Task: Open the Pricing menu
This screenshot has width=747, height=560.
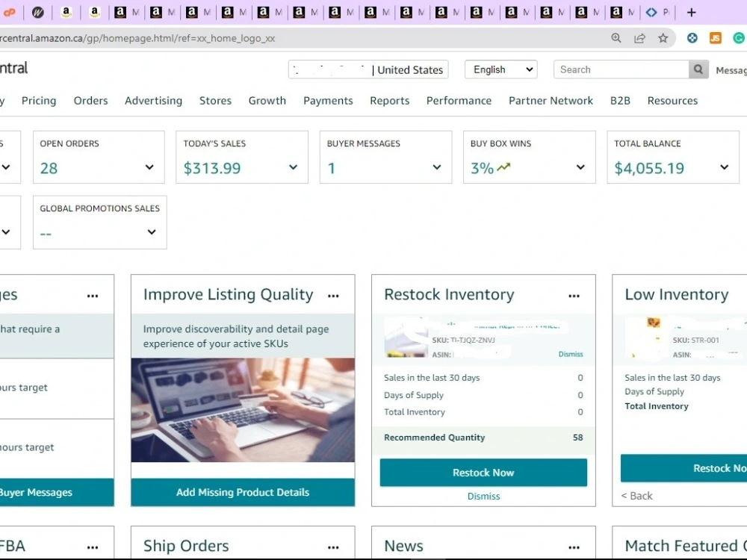Action: [39, 101]
